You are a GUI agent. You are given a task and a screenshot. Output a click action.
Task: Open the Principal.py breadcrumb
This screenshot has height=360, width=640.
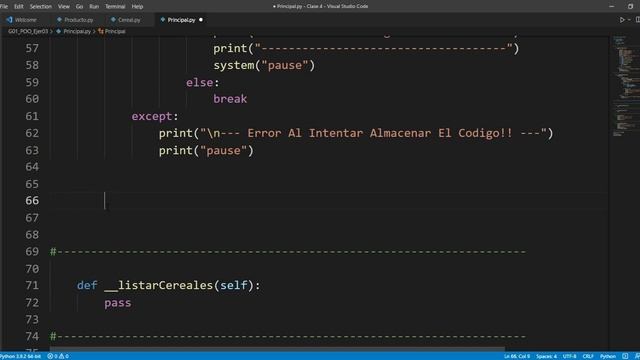click(77, 31)
